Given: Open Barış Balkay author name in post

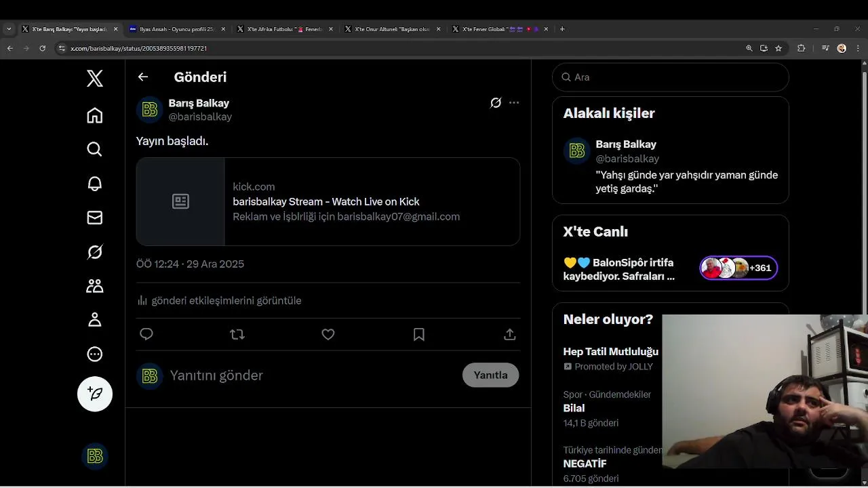Looking at the screenshot, I should point(199,103).
